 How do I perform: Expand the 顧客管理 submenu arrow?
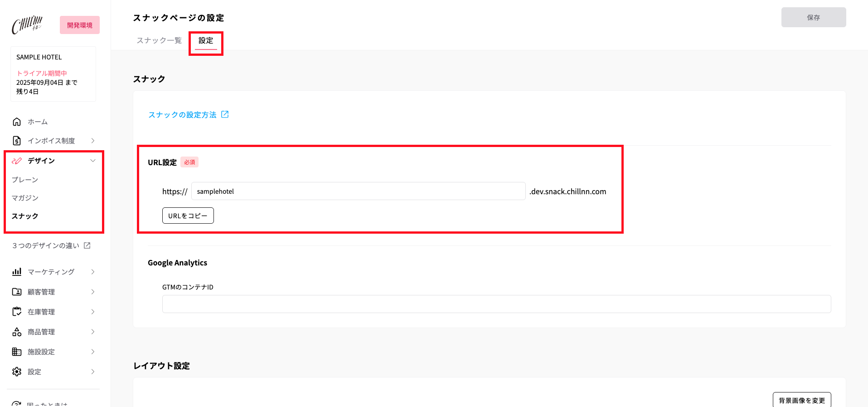93,292
